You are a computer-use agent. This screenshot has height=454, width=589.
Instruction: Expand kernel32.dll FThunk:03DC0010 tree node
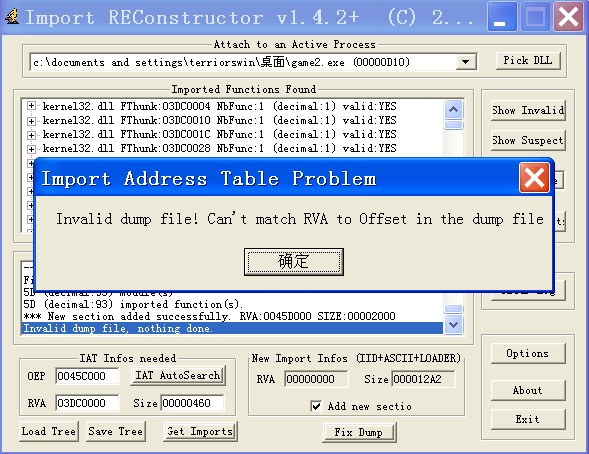pos(32,121)
